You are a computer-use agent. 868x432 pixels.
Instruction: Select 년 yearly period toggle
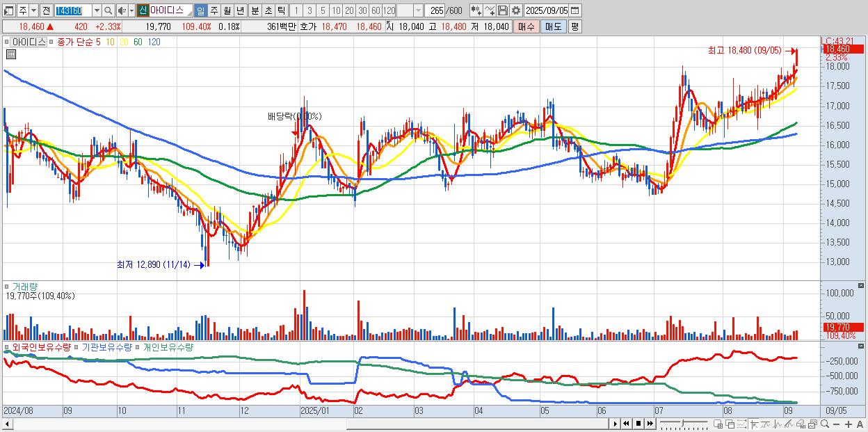coord(240,10)
